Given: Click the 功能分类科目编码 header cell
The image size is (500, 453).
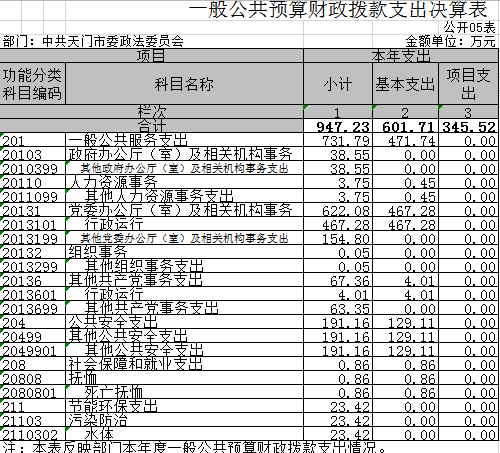Looking at the screenshot, I should 33,84.
